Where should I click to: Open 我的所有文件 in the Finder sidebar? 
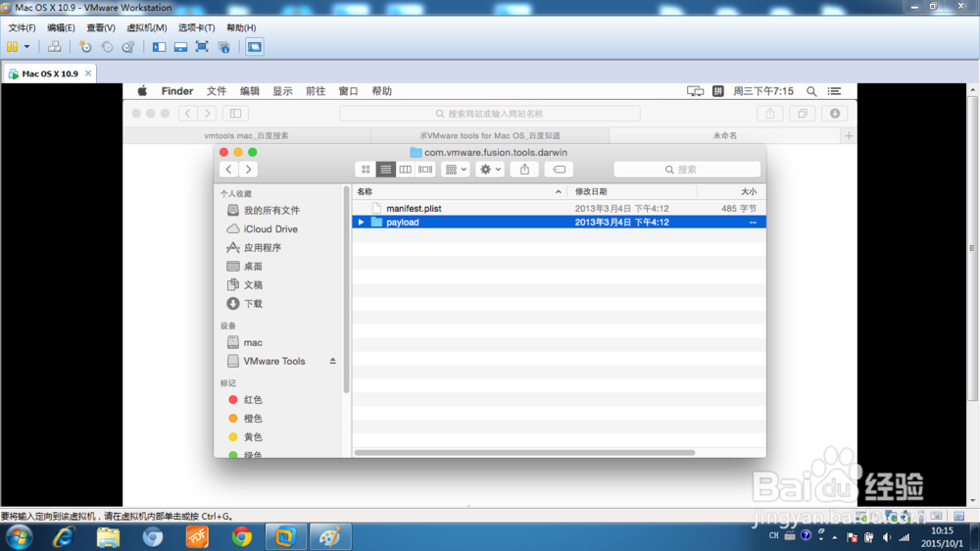click(x=271, y=210)
